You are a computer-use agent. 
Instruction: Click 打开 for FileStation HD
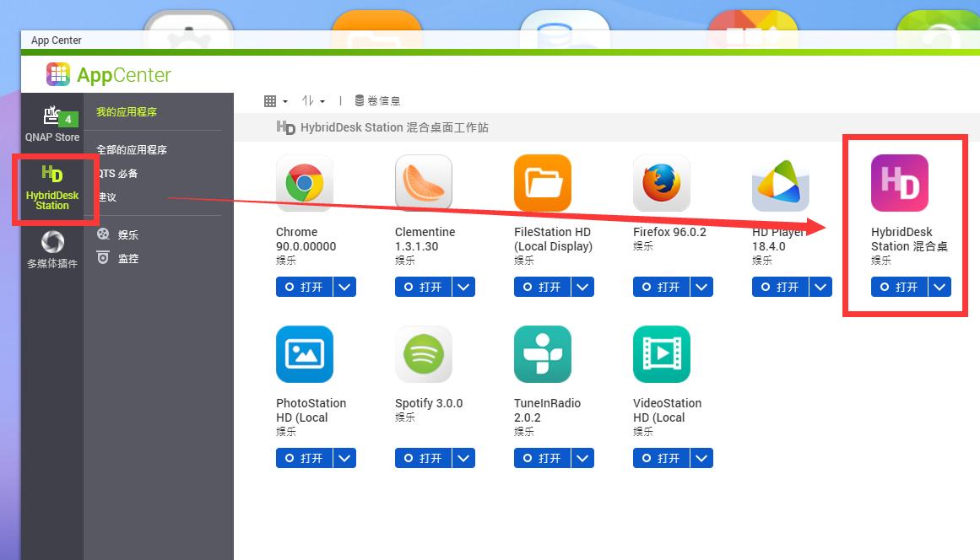click(x=543, y=288)
